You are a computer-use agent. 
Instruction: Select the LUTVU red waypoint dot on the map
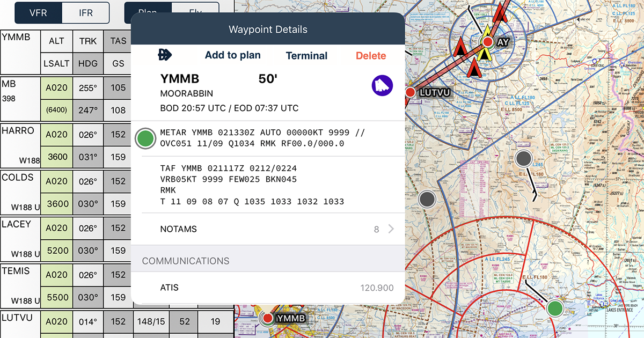click(411, 93)
